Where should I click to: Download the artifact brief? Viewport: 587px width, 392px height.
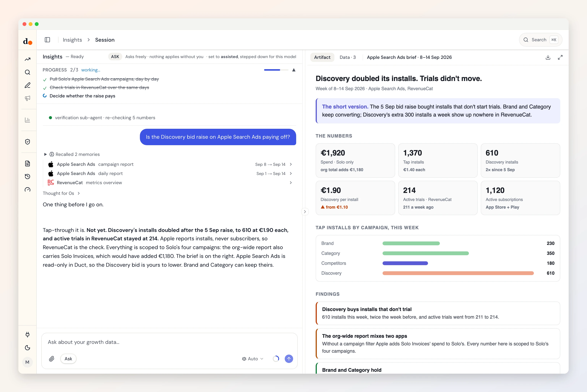click(548, 57)
